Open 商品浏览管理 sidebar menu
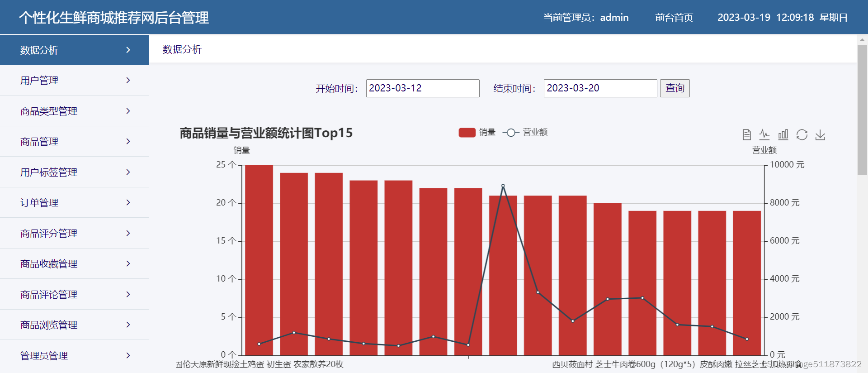This screenshot has width=868, height=373. click(x=75, y=325)
